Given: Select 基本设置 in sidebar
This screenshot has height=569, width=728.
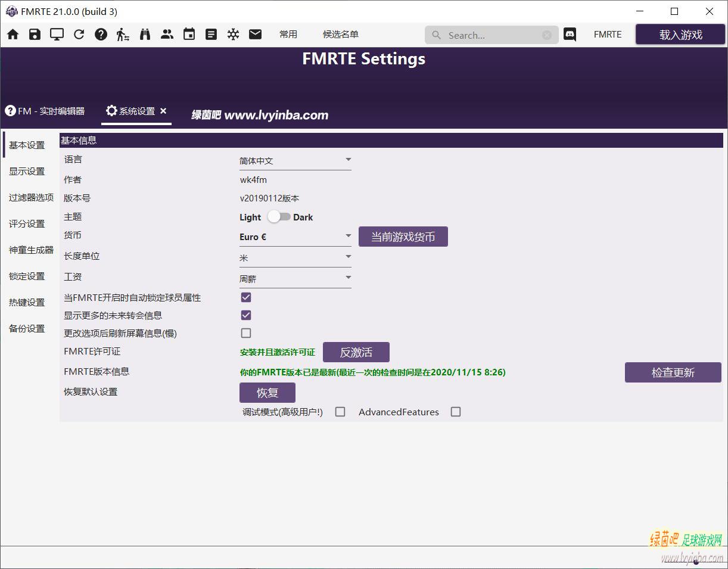Looking at the screenshot, I should (x=27, y=145).
